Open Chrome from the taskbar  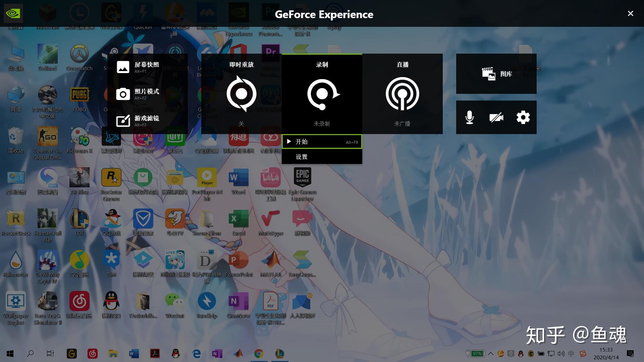[259, 354]
